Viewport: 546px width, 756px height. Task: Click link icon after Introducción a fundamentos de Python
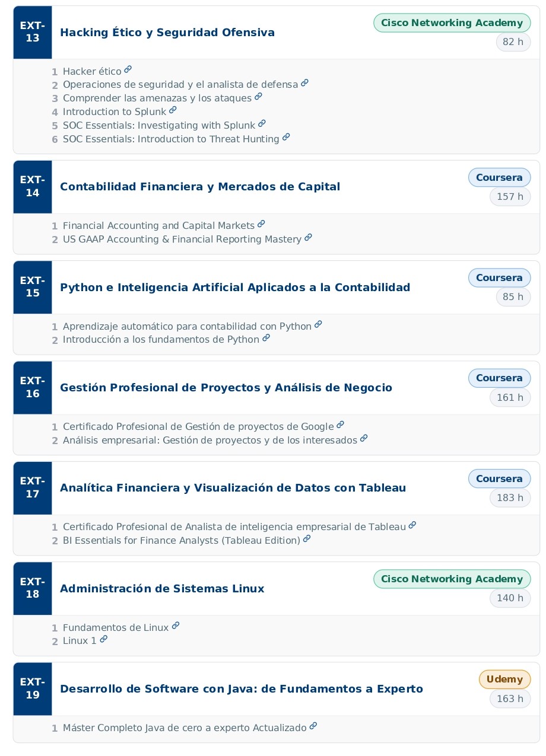(x=266, y=338)
